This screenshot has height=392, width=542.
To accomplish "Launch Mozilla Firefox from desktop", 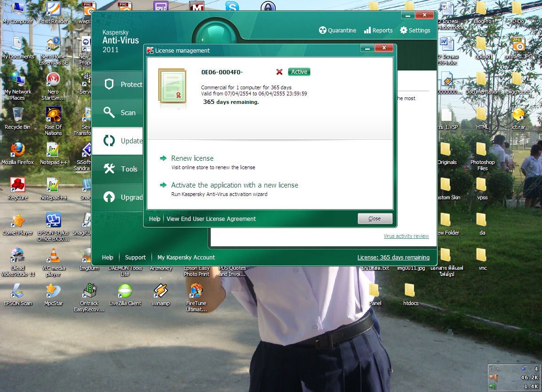I will [x=17, y=154].
